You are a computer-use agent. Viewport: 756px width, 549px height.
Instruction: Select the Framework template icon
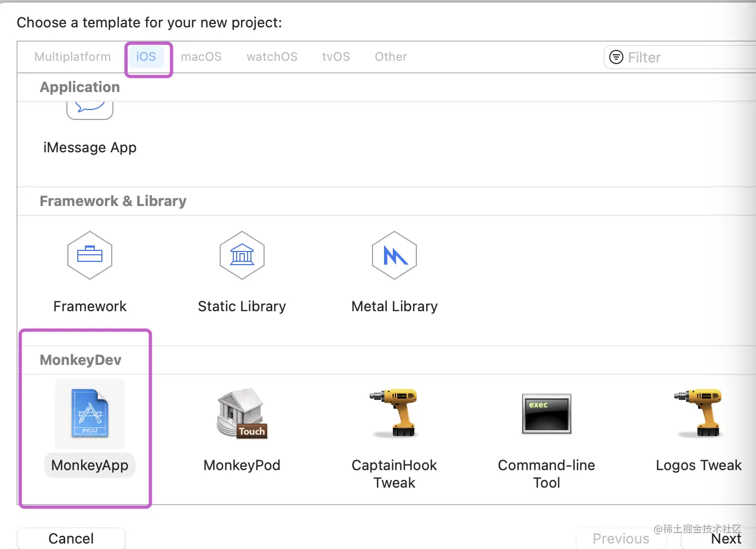point(90,255)
